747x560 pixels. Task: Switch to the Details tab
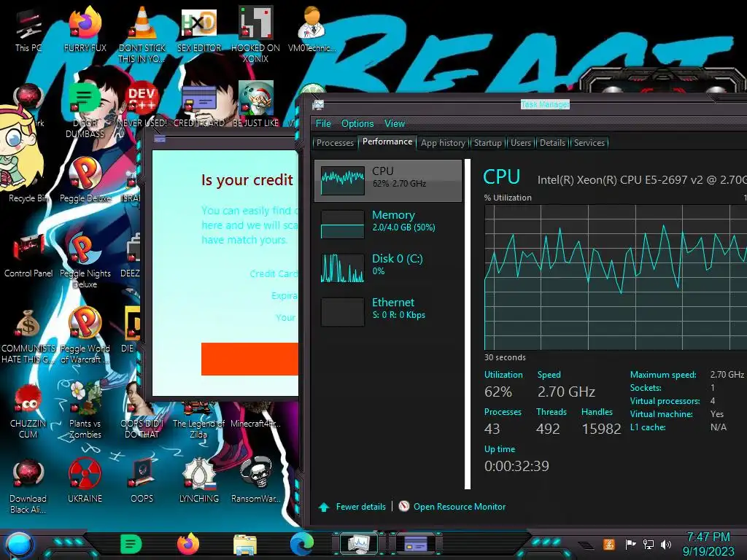(x=553, y=143)
